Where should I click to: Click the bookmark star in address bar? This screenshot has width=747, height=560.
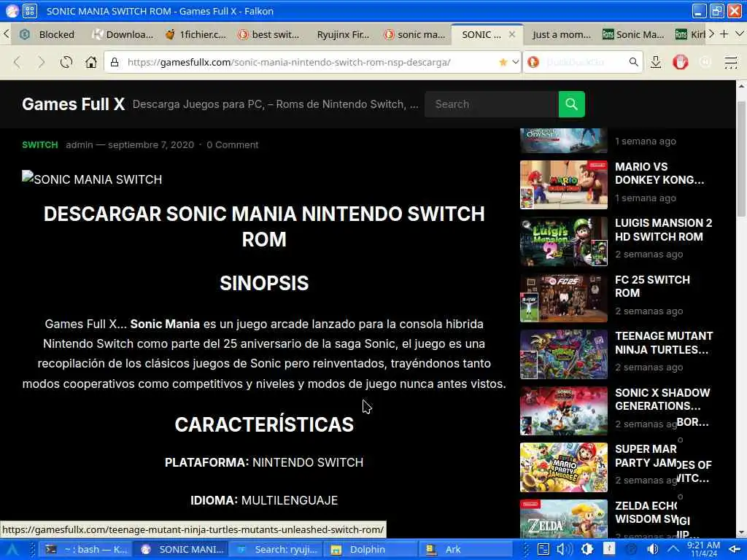[503, 63]
